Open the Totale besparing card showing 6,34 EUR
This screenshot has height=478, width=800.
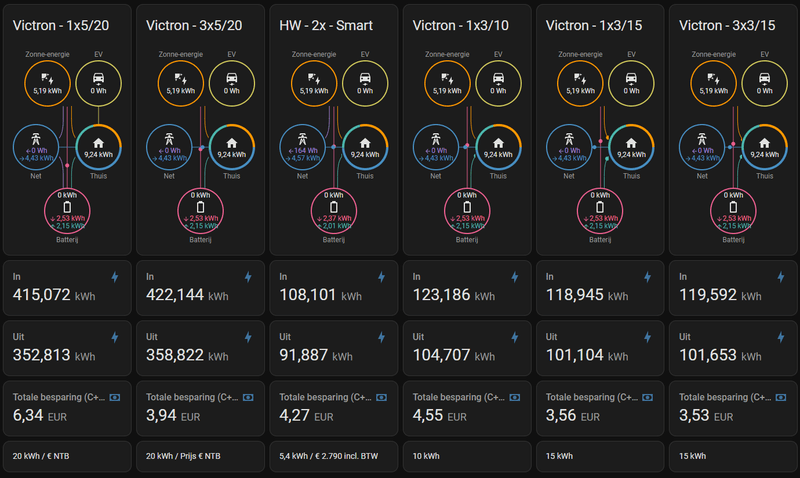point(67,408)
